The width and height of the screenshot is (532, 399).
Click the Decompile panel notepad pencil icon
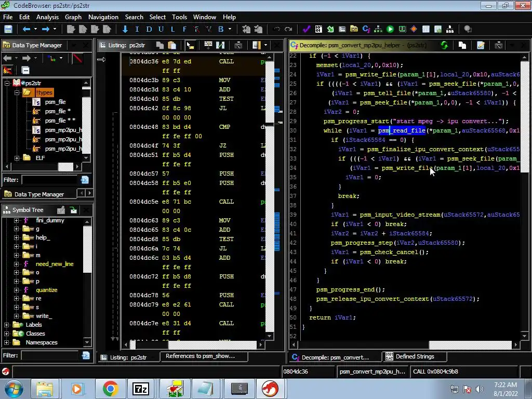point(481,45)
